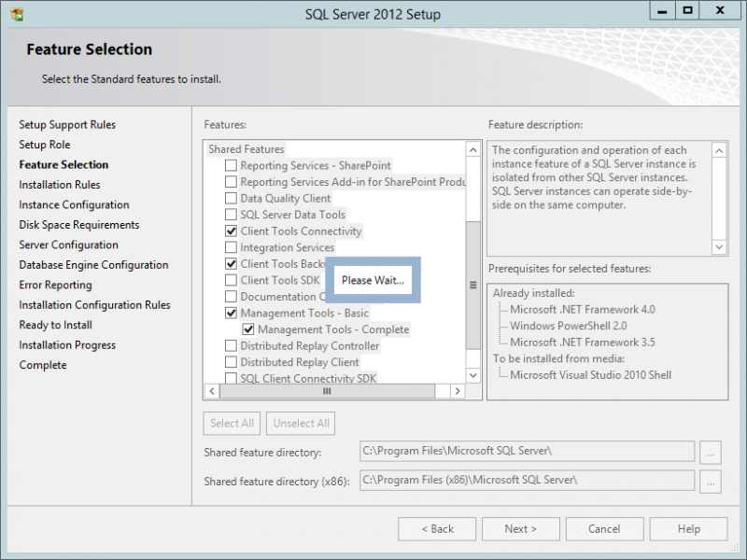Check Distributed Replay Controller

(231, 345)
